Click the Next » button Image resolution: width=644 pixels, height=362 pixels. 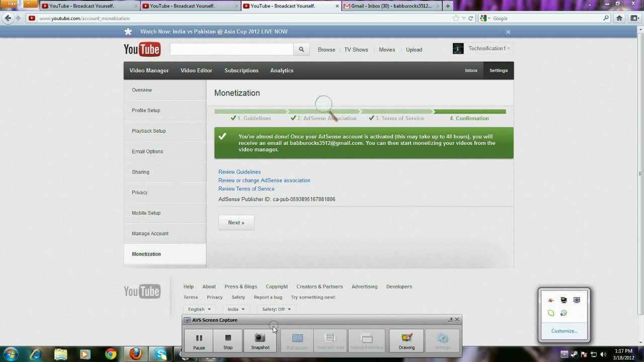point(236,222)
